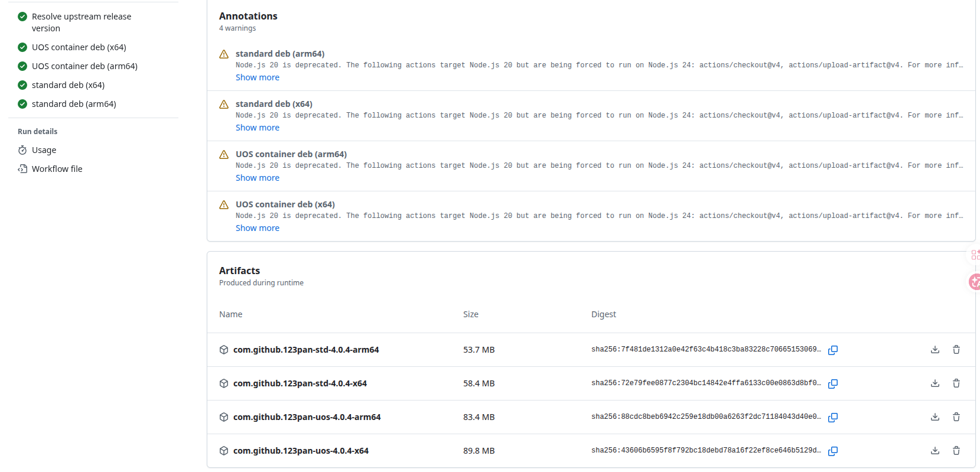
Task: Copy digest for 123pan-std-4.0.4-arm64 artifact
Action: pos(833,350)
